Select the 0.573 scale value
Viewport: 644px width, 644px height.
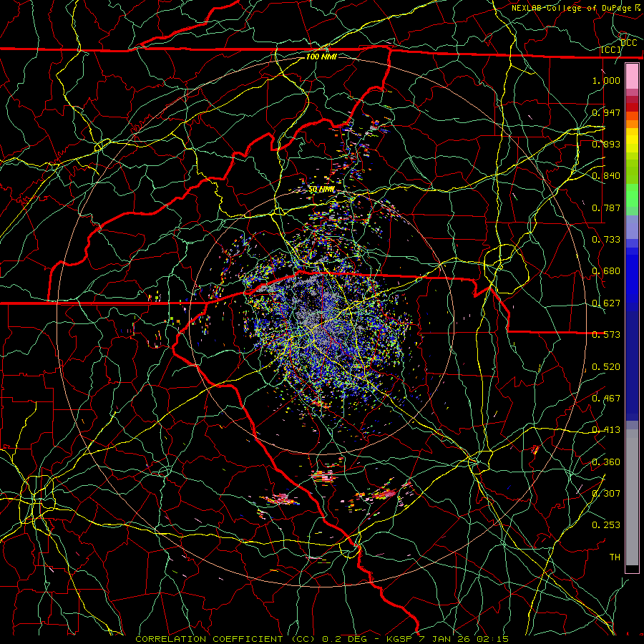606,335
